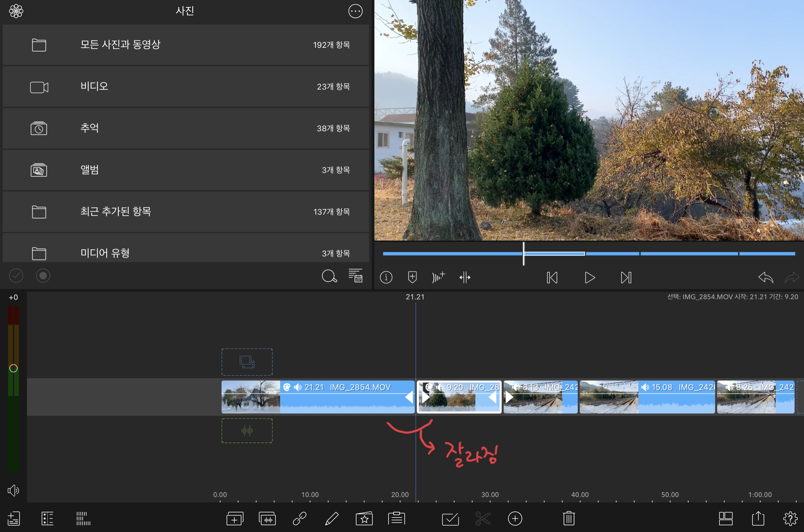Jump to next clip
804x532 pixels.
626,277
